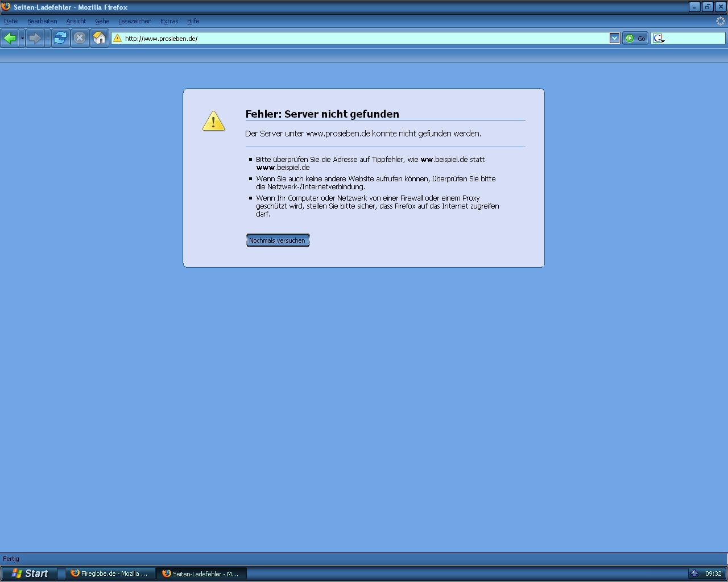Image resolution: width=728 pixels, height=582 pixels.
Task: Click the system tray icon
Action: click(694, 573)
